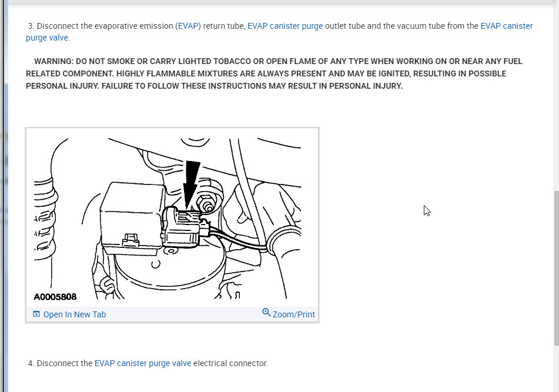
Task: Click the 'purge valve.' link continuation line
Action: pos(48,38)
